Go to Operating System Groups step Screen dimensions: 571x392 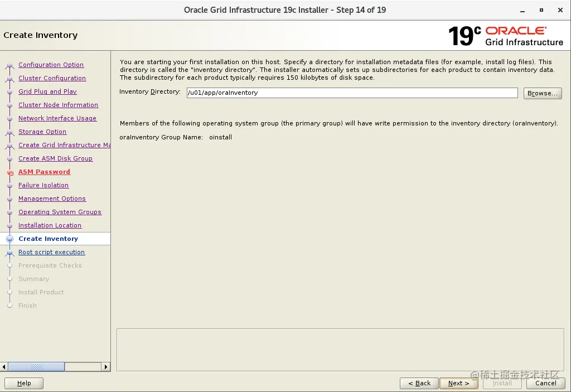[x=60, y=212]
